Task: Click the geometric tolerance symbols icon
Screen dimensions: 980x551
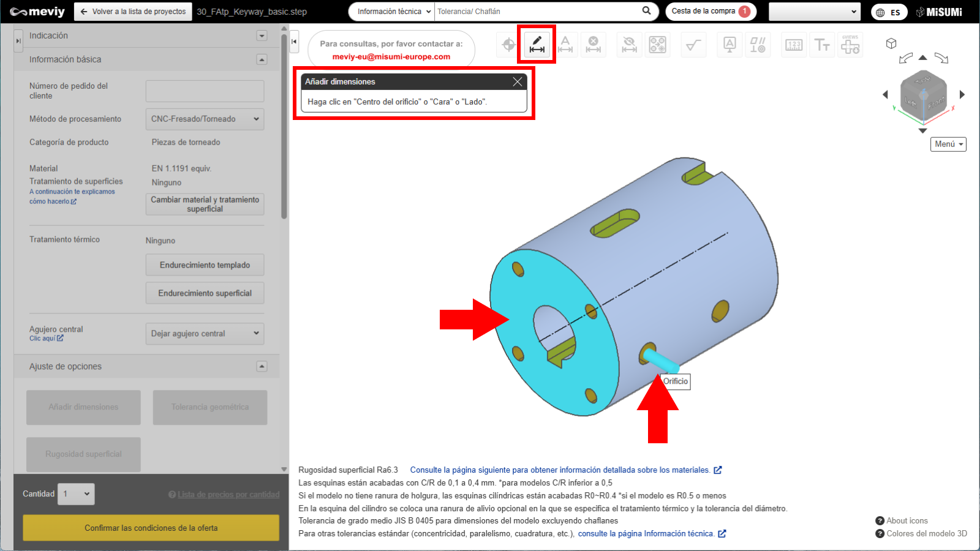Action: pos(758,45)
